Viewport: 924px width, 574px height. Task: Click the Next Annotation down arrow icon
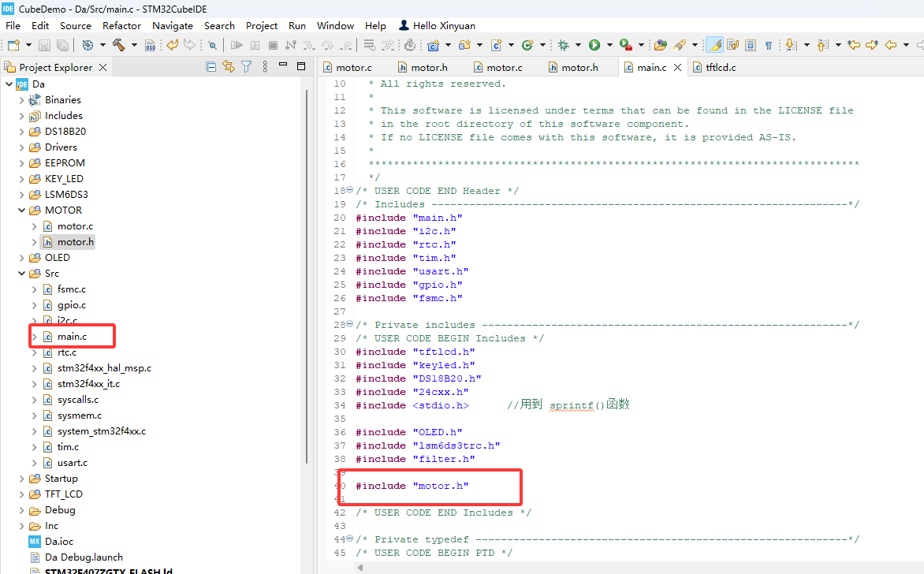pos(792,45)
